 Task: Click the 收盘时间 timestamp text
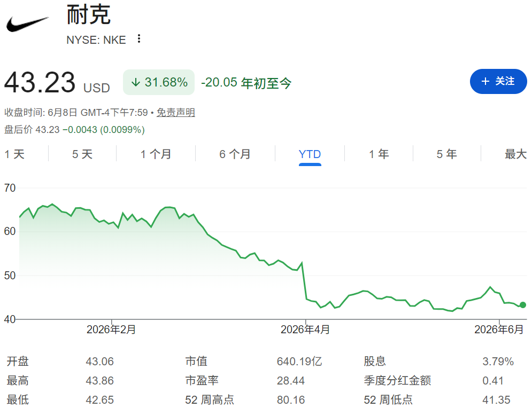76,113
